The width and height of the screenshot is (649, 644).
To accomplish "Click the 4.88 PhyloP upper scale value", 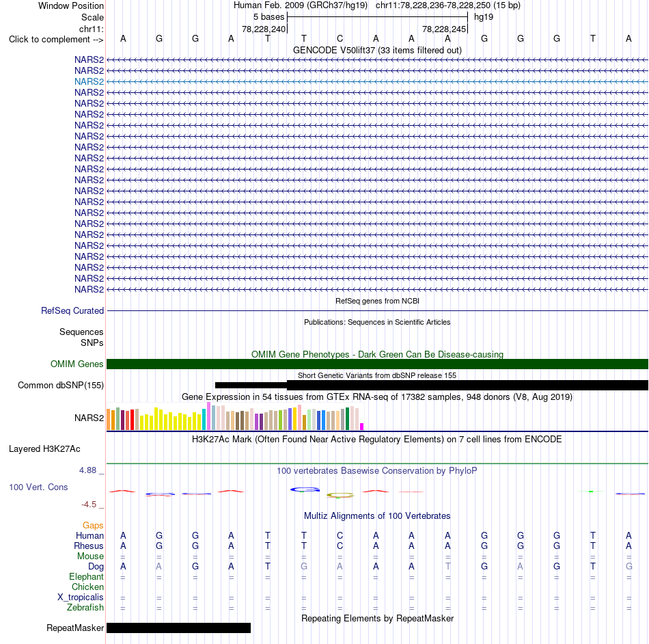I will tap(87, 470).
